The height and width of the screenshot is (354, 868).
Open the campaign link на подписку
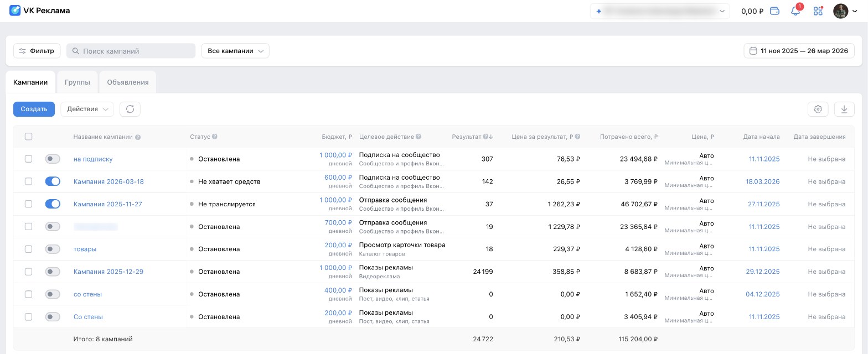(93, 159)
